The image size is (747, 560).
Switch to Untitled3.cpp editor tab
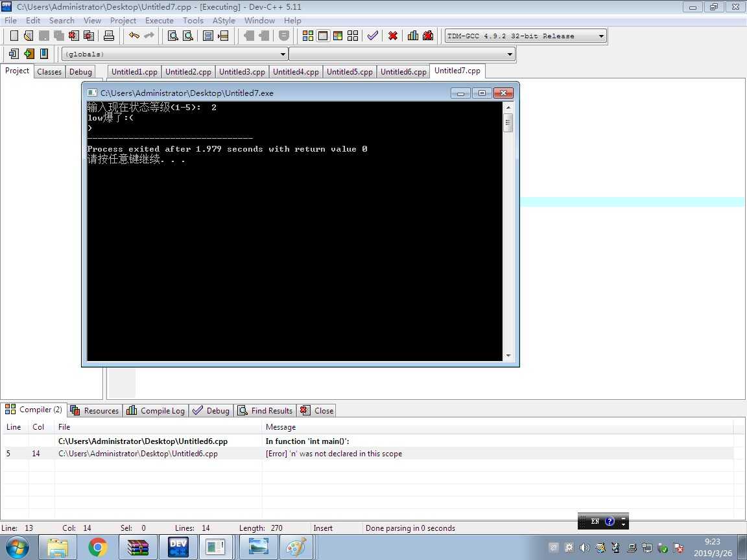point(242,71)
